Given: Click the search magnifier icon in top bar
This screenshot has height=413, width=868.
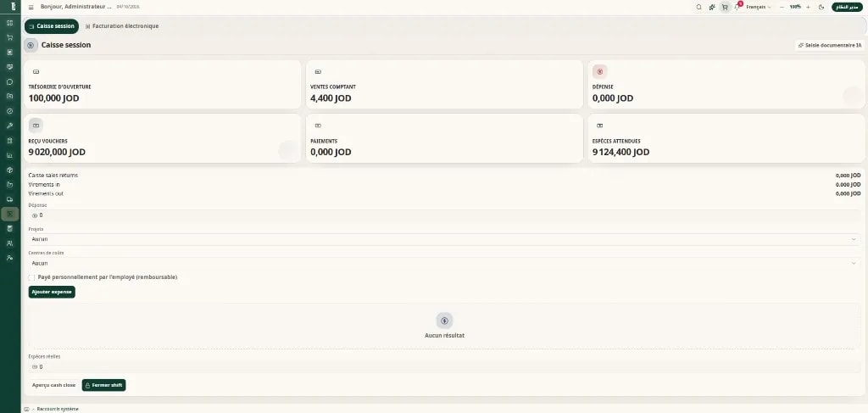Looking at the screenshot, I should [698, 7].
